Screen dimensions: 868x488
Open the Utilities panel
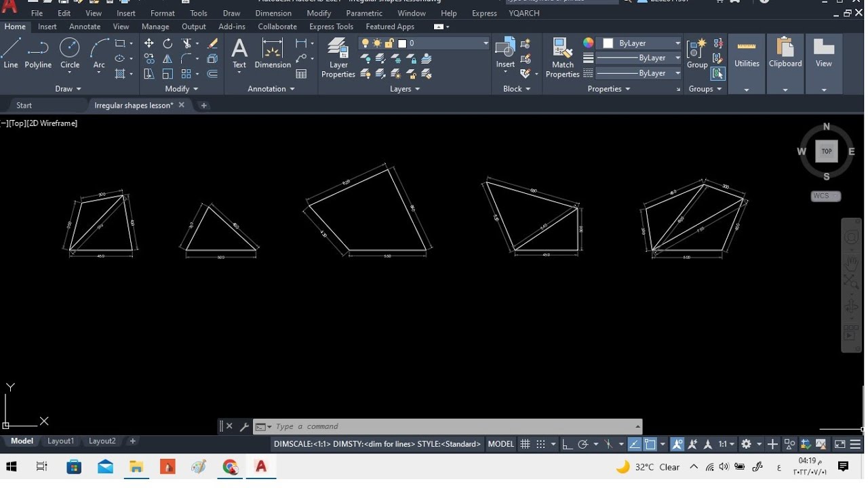coord(747,64)
